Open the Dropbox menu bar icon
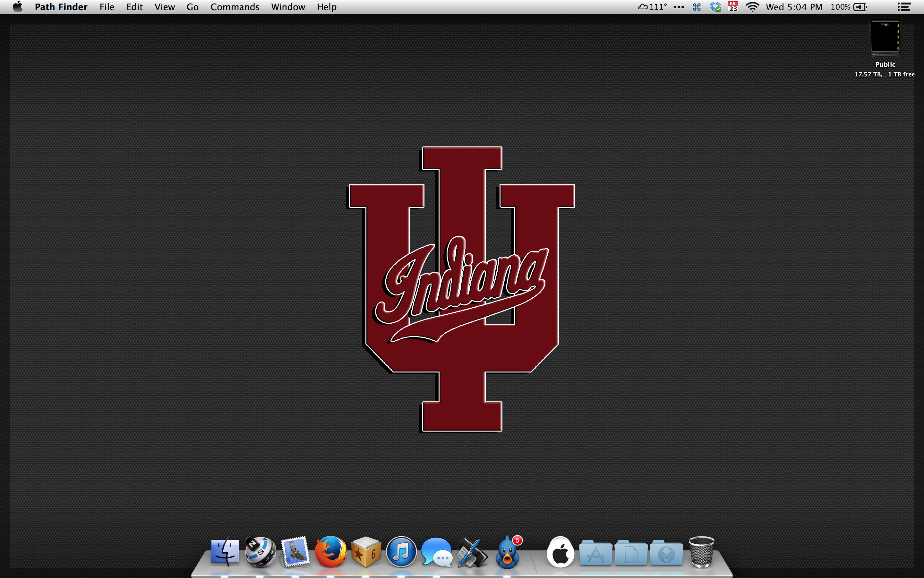Image resolution: width=924 pixels, height=578 pixels. (x=715, y=7)
